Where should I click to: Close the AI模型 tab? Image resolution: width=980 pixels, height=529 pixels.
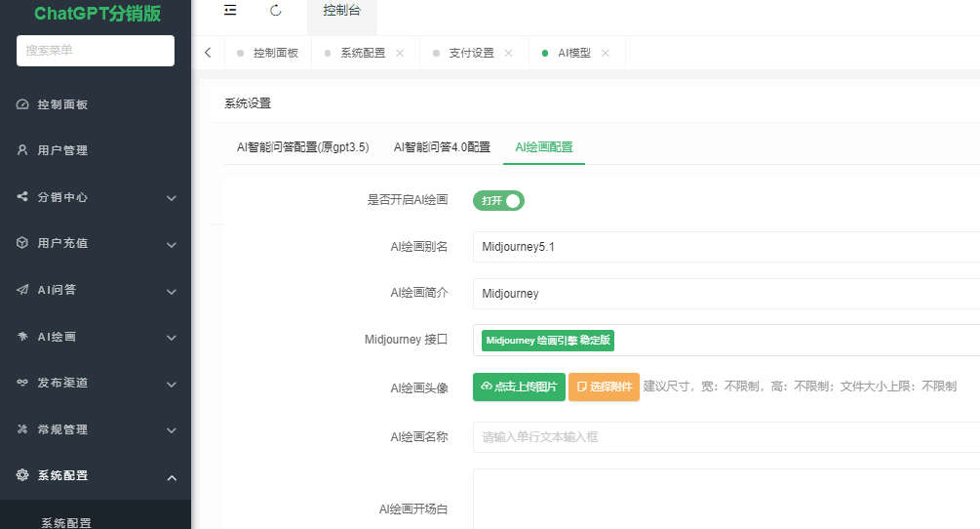pos(605,53)
